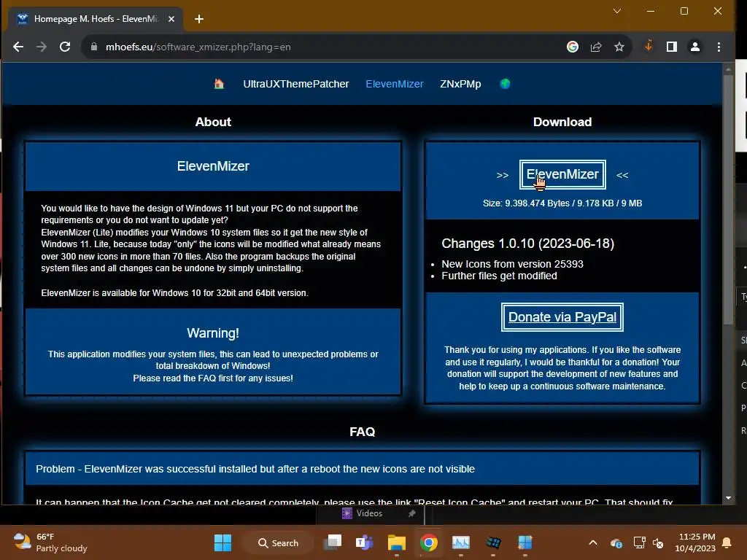Screen dimensions: 747x560
Task: Click the pin icon next to Videos
Action: tap(412, 513)
